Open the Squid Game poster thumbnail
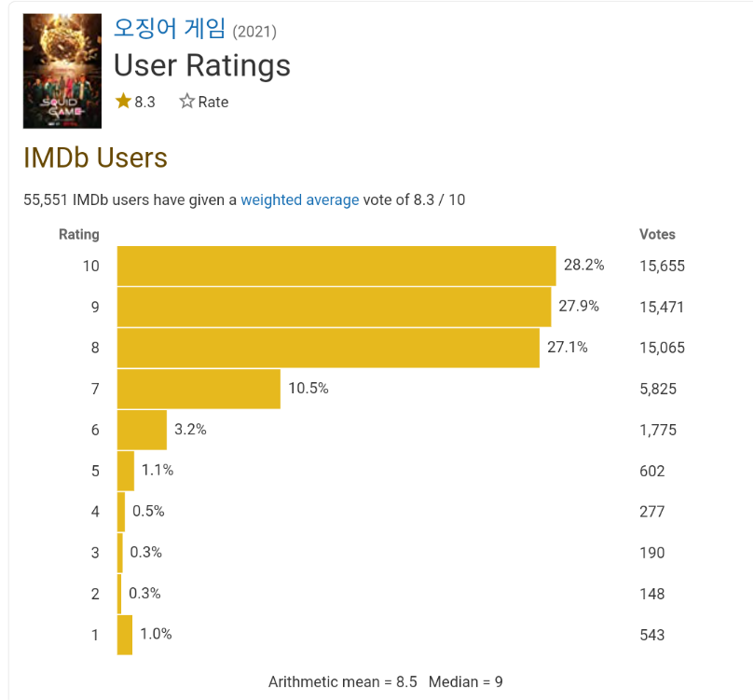Screen dimensions: 754x700 (x=62, y=71)
